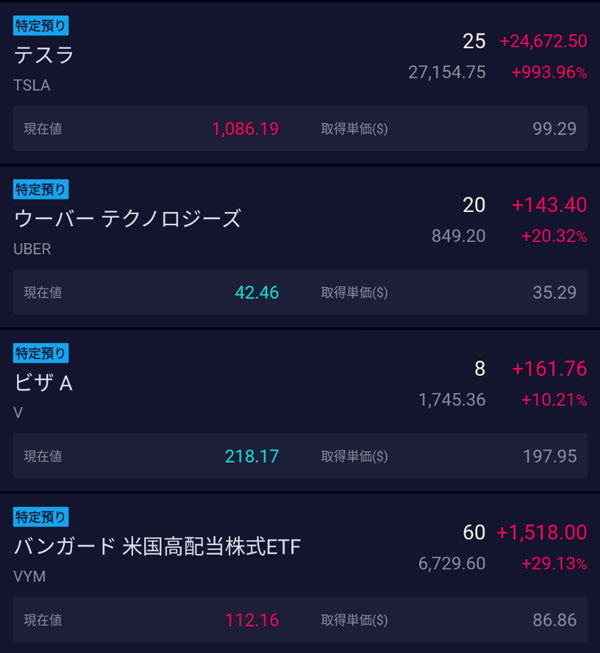Screen dimensions: 600x653
Task: Select the 特定預り badge above ビザ A
Action: tap(41, 353)
